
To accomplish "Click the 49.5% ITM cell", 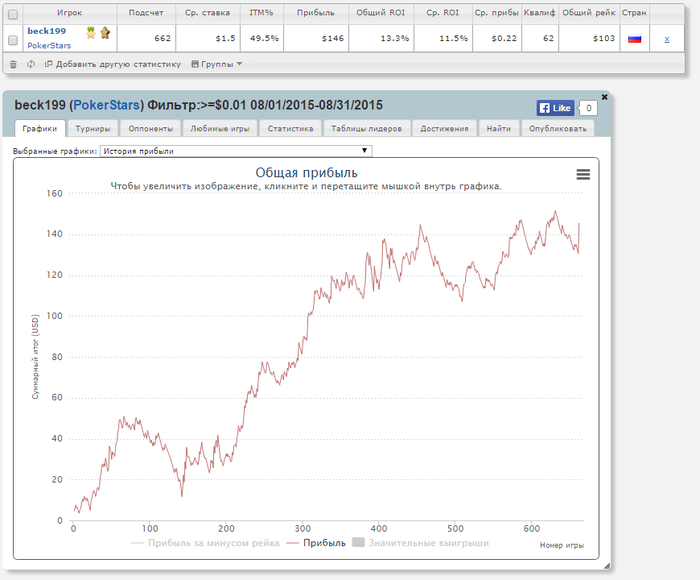I will tap(261, 38).
